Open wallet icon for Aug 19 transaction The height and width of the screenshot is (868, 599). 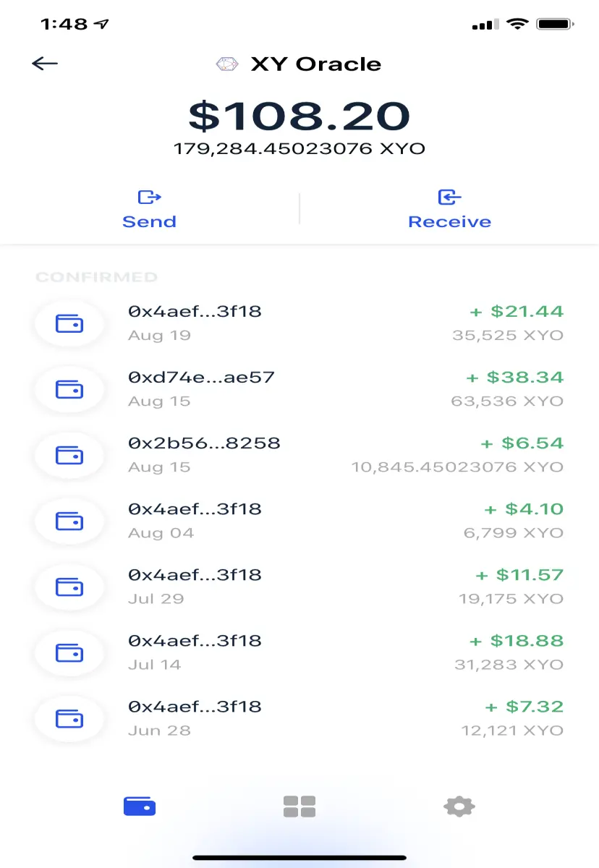point(69,324)
